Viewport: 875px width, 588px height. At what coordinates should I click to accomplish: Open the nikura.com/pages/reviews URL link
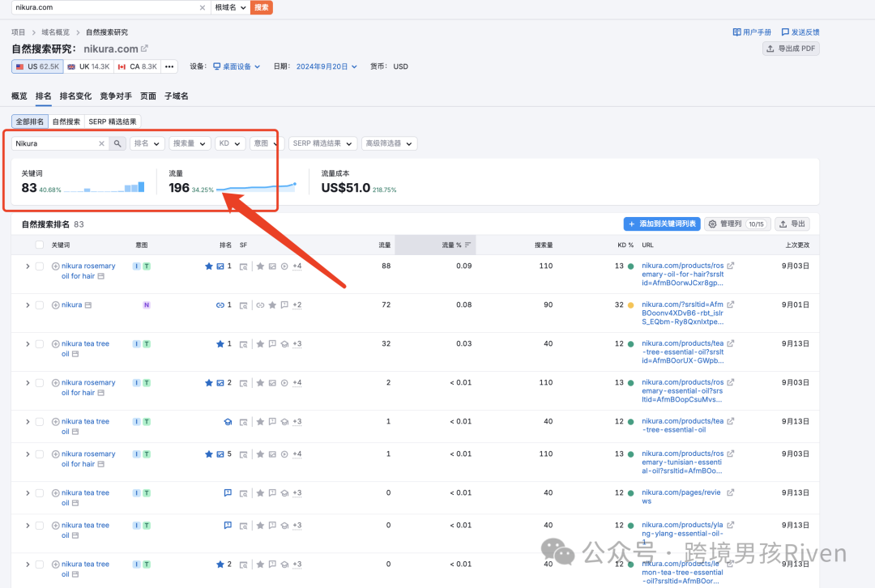pos(681,496)
